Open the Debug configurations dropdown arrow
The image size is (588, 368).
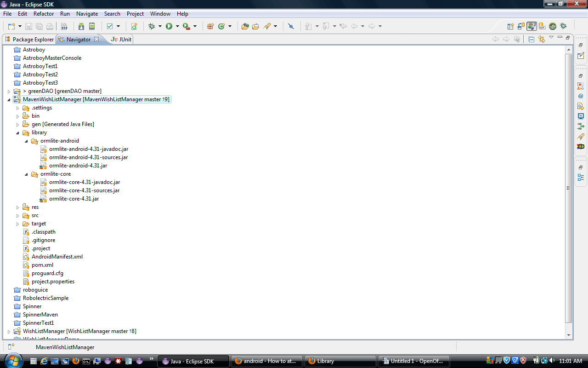point(160,26)
